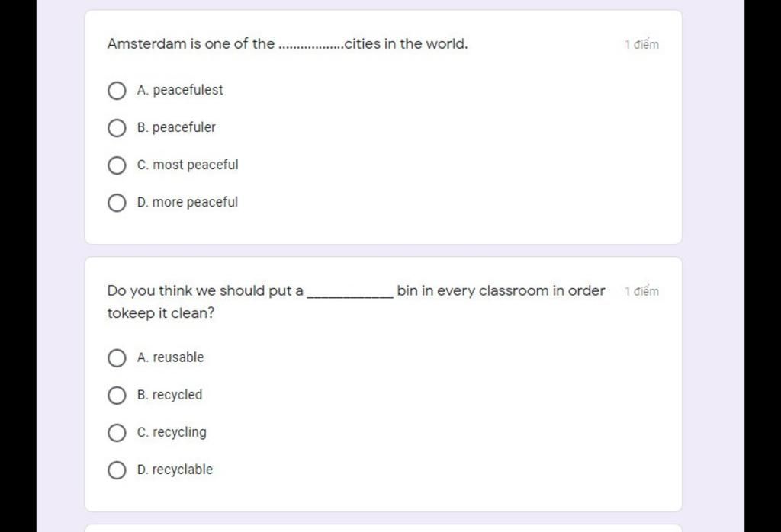Click the 'C. recycling' answer text
The height and width of the screenshot is (532, 781).
click(172, 432)
